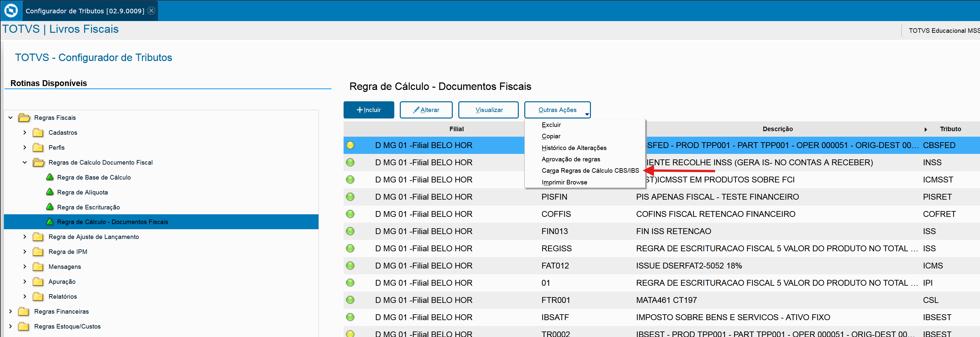The width and height of the screenshot is (980, 337).
Task: Click the 'MATA461 CT197' description cell
Action: (666, 300)
